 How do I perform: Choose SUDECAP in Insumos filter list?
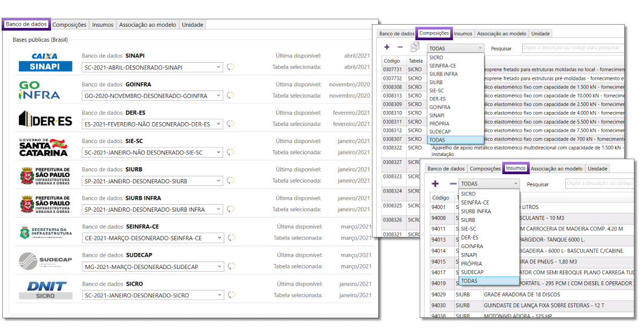coord(489,272)
